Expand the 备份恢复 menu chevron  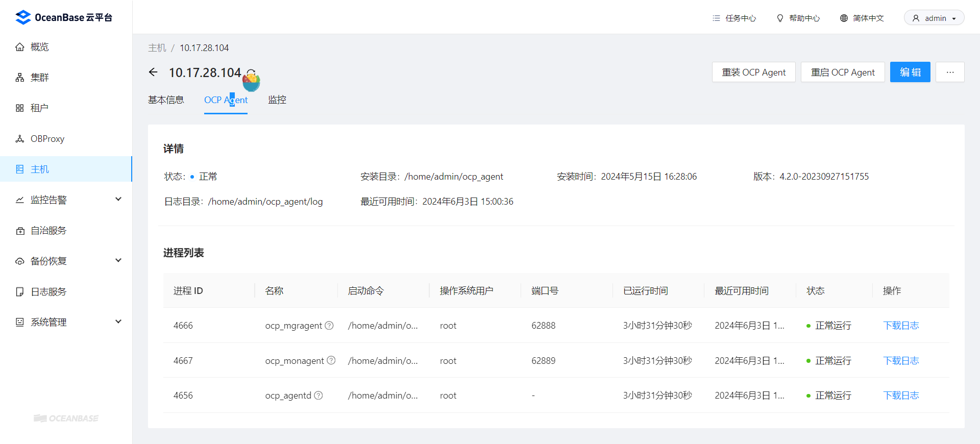(118, 260)
